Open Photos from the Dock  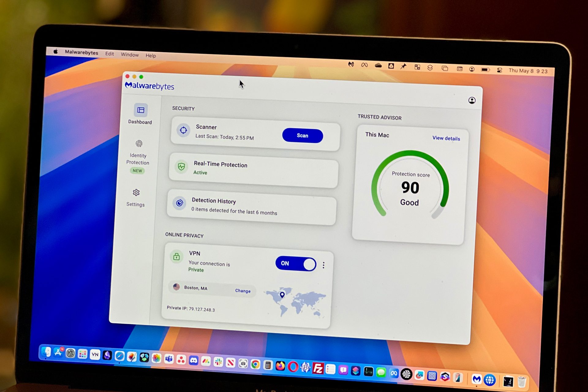[x=156, y=358]
